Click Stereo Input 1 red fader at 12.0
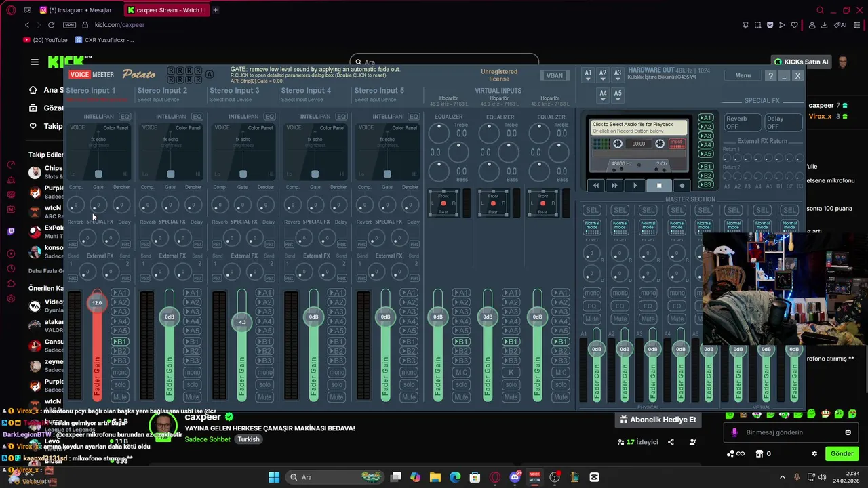This screenshot has height=488, width=868. click(x=97, y=303)
